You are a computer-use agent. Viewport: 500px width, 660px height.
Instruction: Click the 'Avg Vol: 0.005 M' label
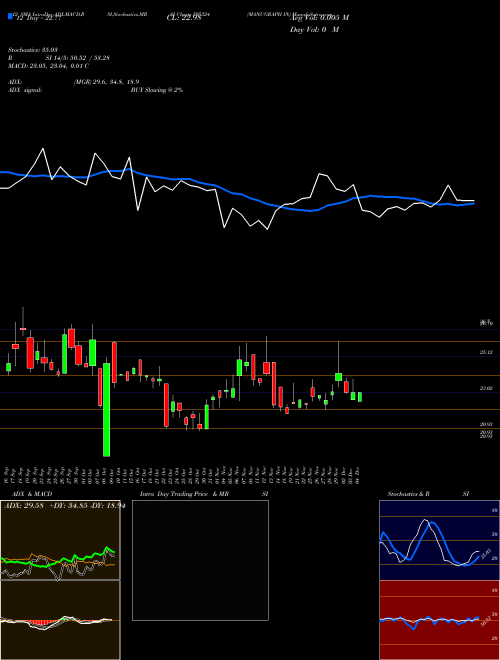[x=319, y=18]
